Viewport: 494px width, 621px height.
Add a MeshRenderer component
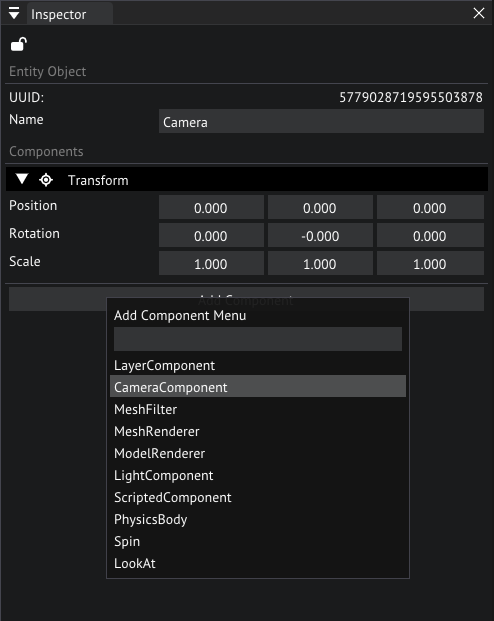(x=258, y=431)
